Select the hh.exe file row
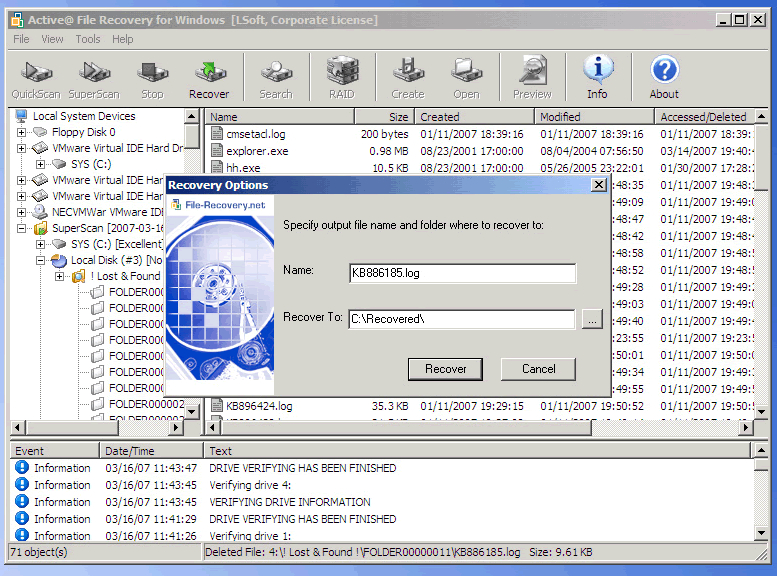Image resolution: width=777 pixels, height=576 pixels. (481, 168)
